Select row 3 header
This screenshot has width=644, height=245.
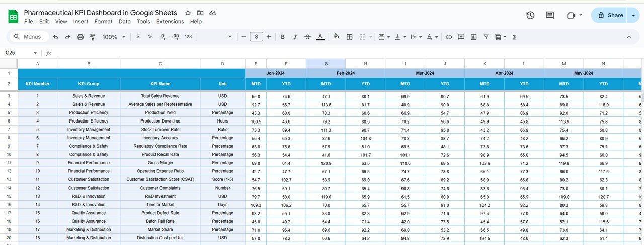point(9,96)
